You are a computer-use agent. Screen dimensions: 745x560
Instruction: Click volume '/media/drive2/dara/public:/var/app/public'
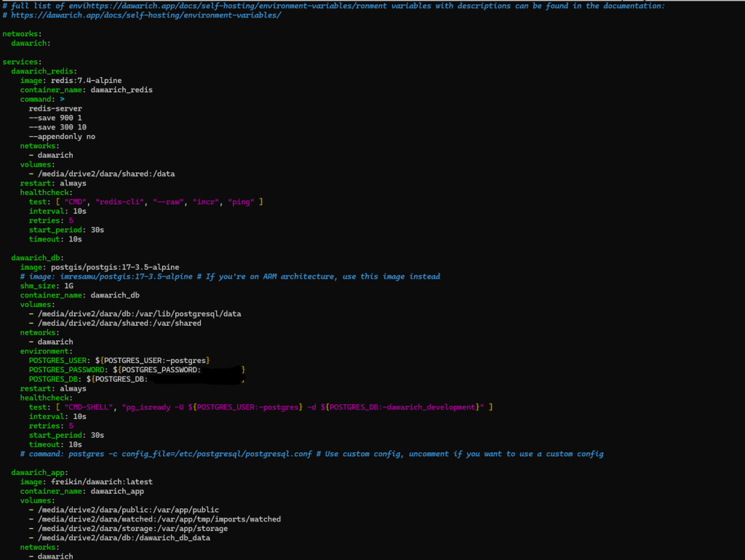coord(129,510)
